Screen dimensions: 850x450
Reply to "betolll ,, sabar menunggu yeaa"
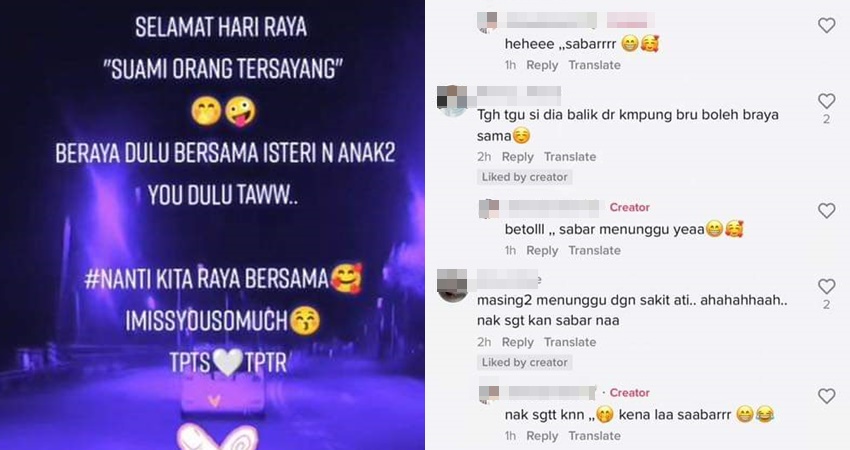pos(542,250)
